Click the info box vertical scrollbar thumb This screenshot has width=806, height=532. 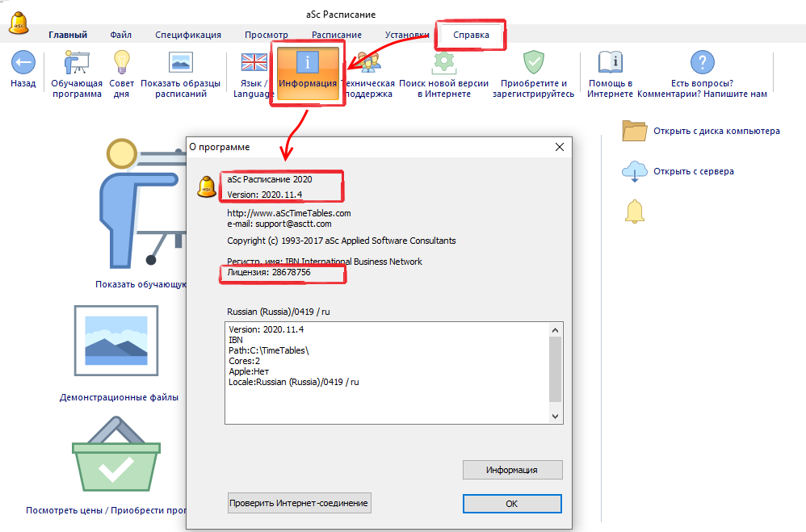(x=555, y=370)
